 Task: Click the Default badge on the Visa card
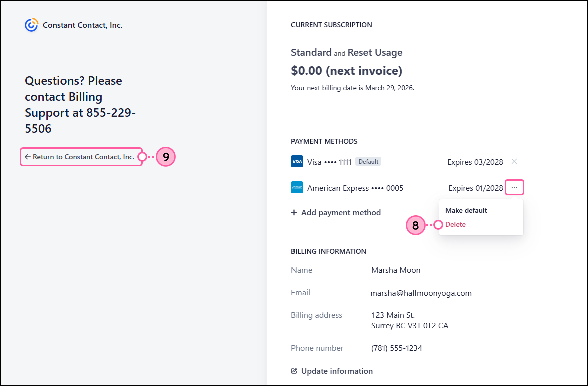tap(368, 161)
